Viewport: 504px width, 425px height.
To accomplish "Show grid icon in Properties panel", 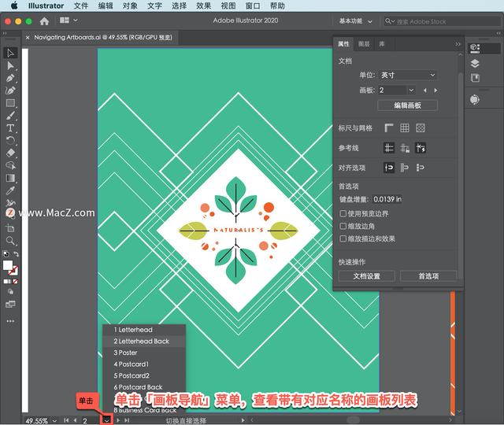I will (x=405, y=128).
